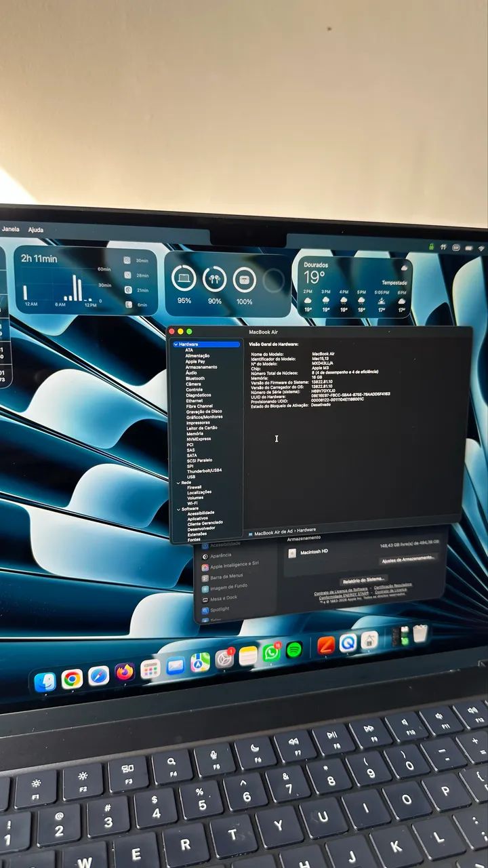Select Bluetooth in hardware list

[195, 378]
